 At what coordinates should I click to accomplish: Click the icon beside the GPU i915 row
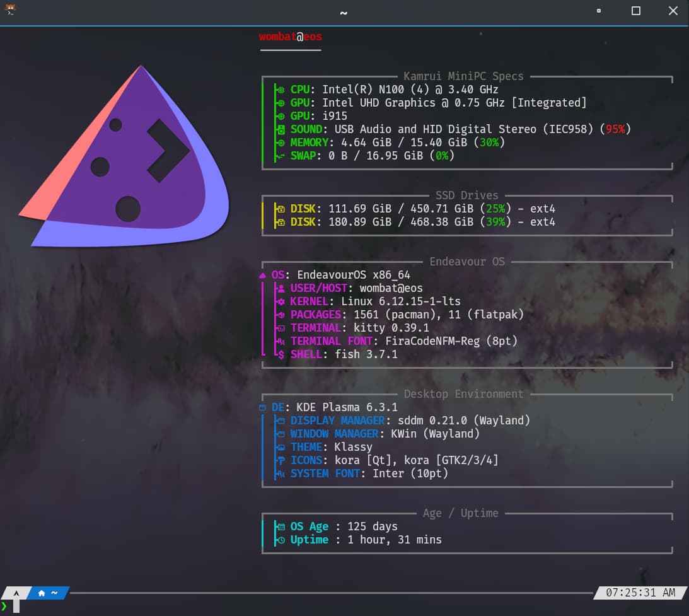click(x=281, y=117)
